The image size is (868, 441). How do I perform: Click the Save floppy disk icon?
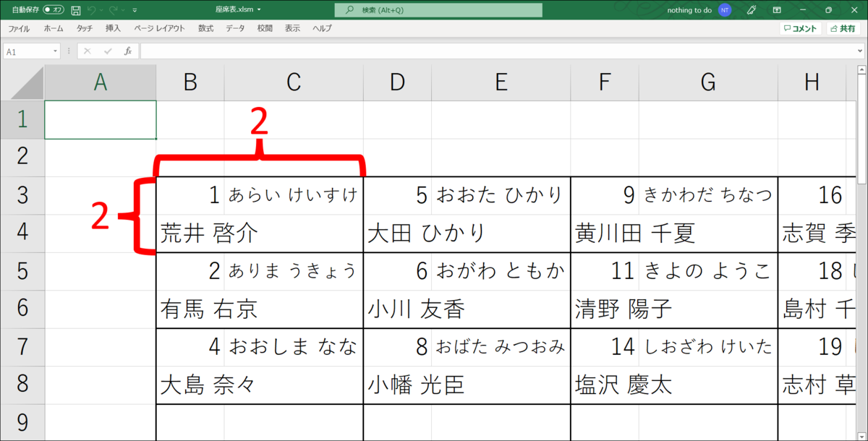click(75, 10)
